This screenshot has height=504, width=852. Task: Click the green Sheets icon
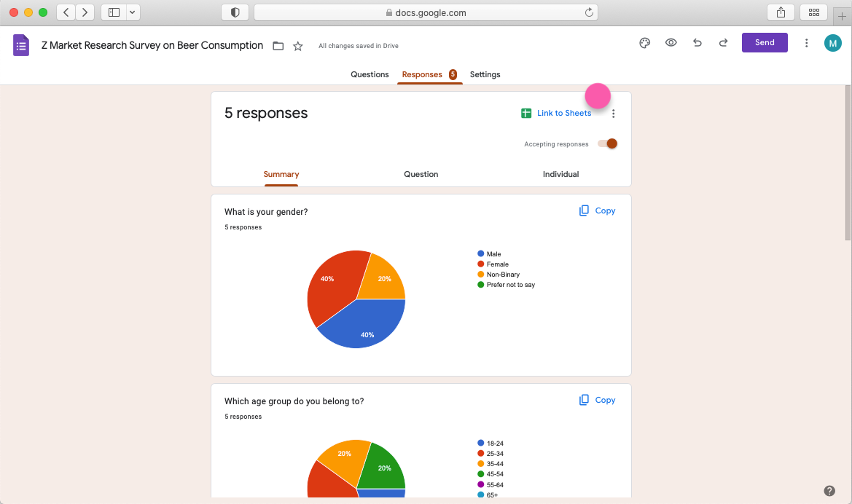(526, 114)
